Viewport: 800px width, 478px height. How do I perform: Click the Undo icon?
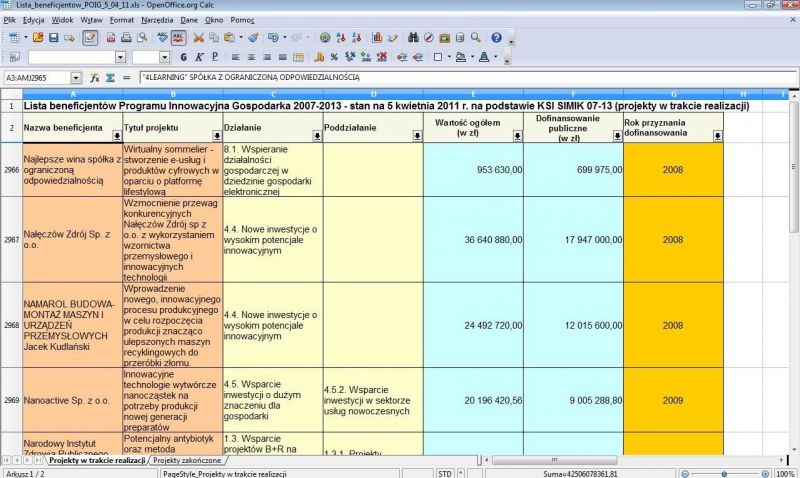273,38
